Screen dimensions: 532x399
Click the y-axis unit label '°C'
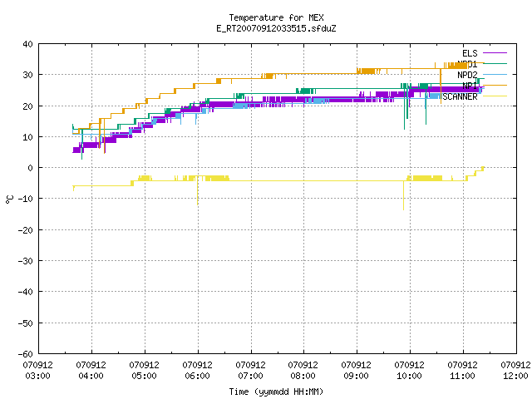coord(10,199)
